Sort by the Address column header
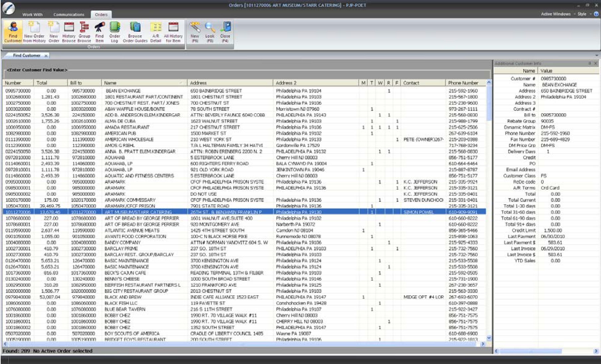This screenshot has width=601, height=364. point(230,83)
